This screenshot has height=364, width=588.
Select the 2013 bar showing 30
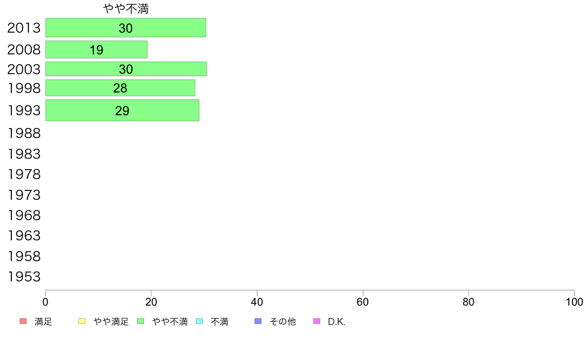coord(126,27)
